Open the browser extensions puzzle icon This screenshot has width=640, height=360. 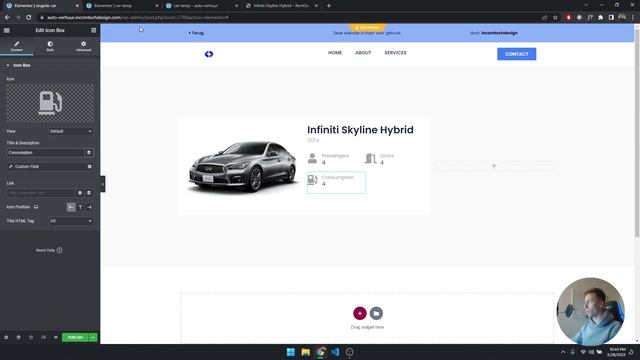click(x=600, y=18)
